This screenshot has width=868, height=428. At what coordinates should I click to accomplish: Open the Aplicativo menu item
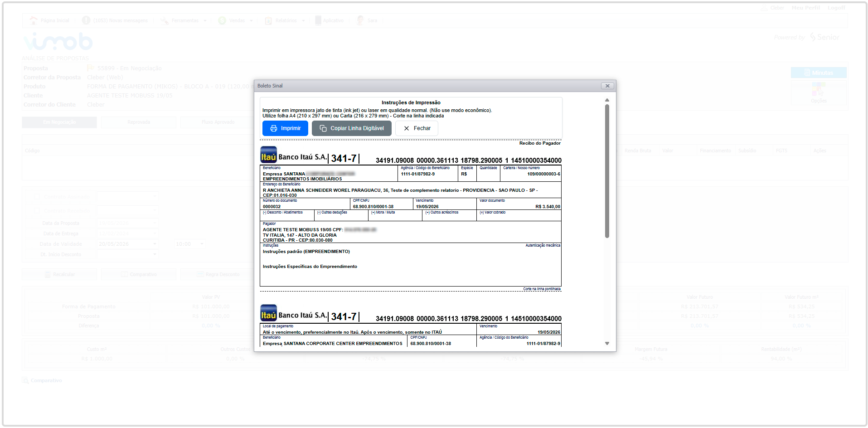point(330,20)
